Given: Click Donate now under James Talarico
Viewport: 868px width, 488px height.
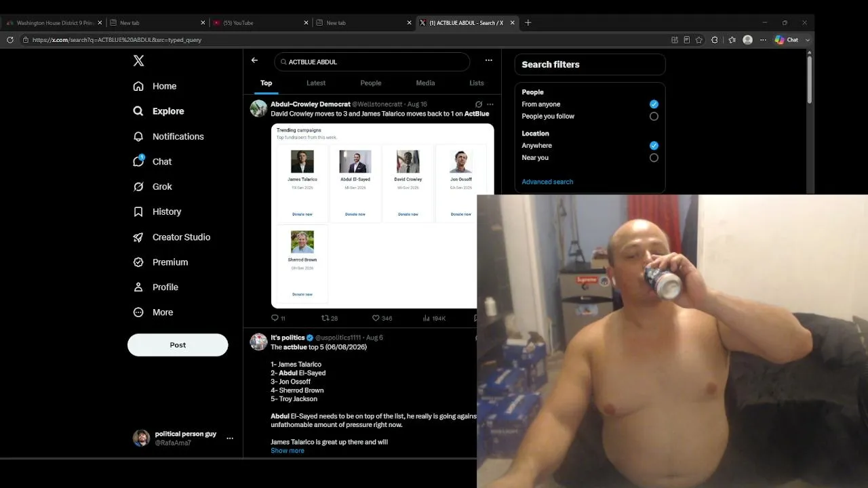Looking at the screenshot, I should coord(302,214).
